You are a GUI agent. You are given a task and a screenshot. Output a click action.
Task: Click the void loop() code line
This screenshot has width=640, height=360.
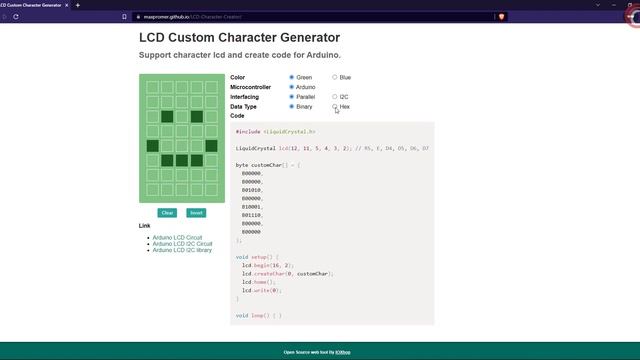pos(259,316)
